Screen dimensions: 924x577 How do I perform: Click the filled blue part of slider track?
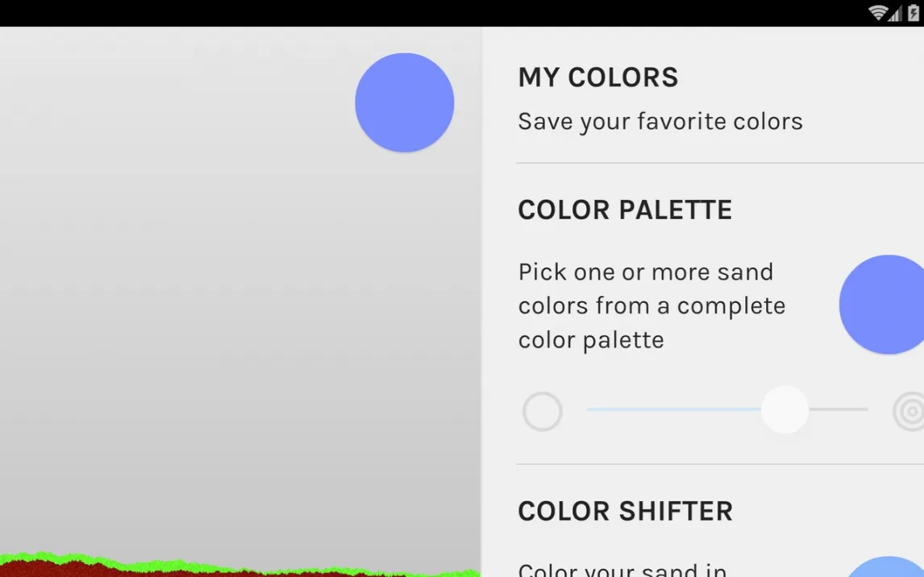coord(673,409)
